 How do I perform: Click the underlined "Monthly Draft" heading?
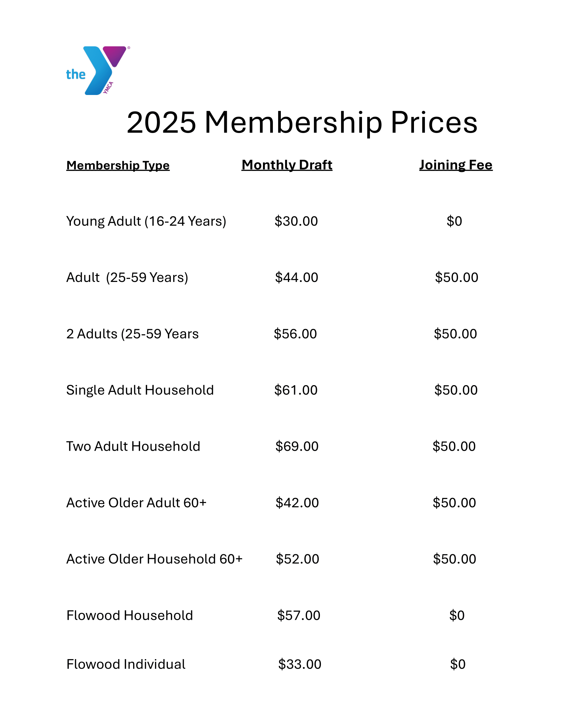tap(287, 165)
